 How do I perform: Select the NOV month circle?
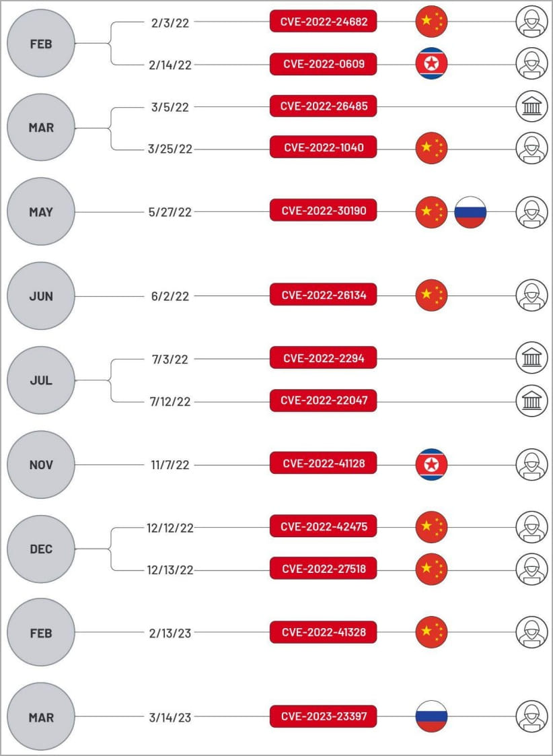pos(41,465)
